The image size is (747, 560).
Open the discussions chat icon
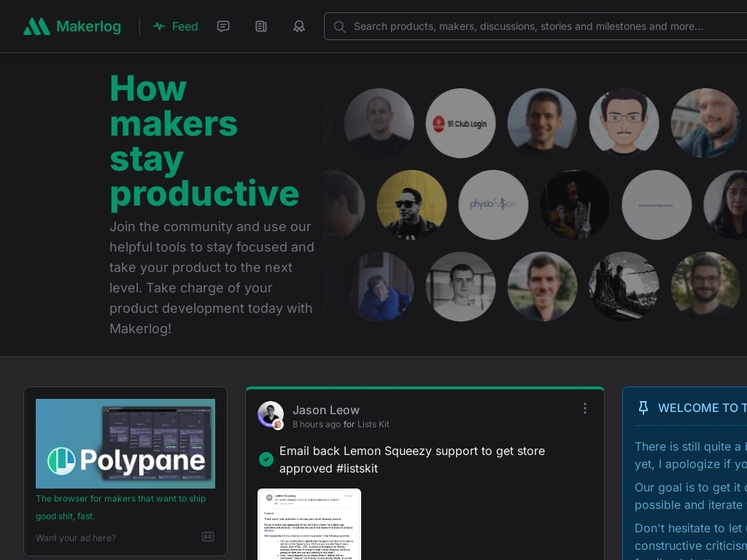[x=223, y=26]
